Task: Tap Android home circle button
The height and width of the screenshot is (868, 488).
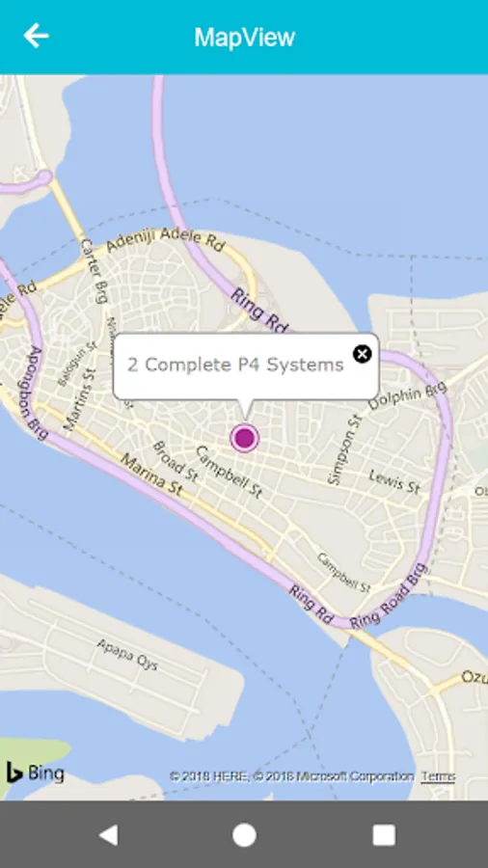Action: pyautogui.click(x=244, y=835)
